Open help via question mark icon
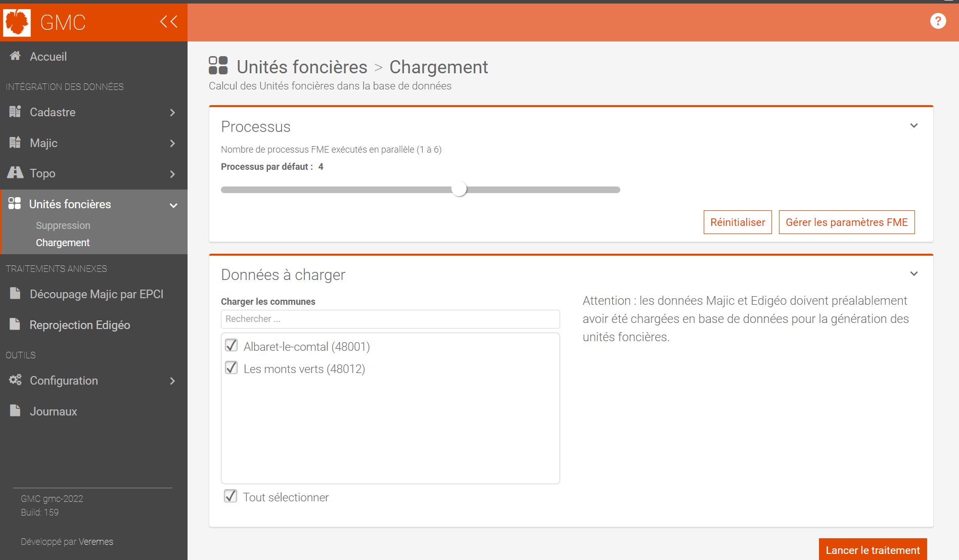Viewport: 959px width, 560px height. click(938, 21)
